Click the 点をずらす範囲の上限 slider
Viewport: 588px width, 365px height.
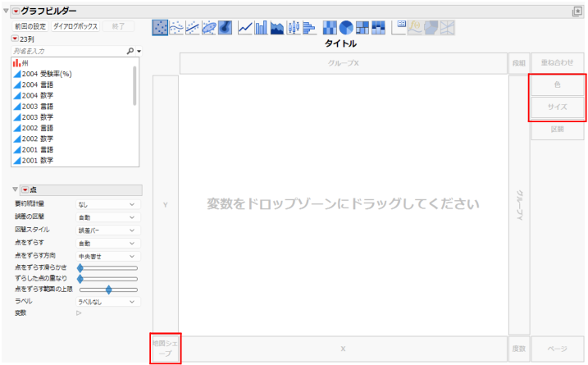108,290
